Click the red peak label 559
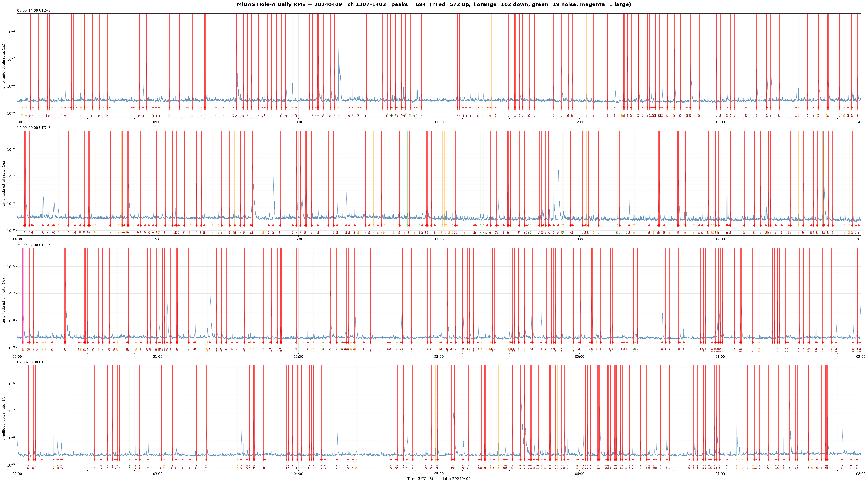Screen dimensions: 868x483 point(206,467)
